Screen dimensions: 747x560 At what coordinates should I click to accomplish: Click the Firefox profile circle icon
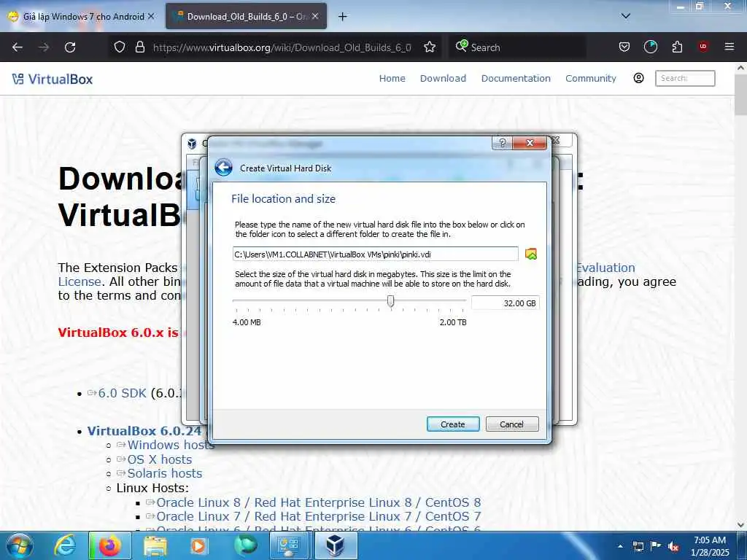pyautogui.click(x=650, y=47)
